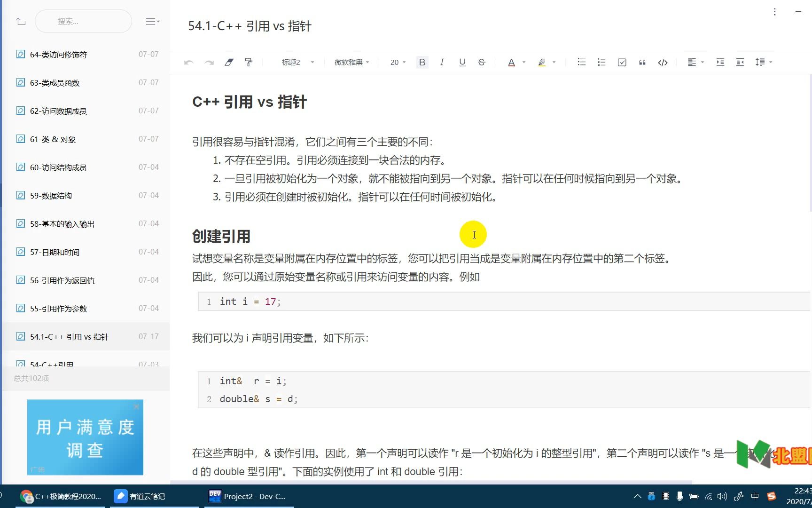This screenshot has height=508, width=812.
Task: Click the upload icon above the note list
Action: (x=21, y=21)
